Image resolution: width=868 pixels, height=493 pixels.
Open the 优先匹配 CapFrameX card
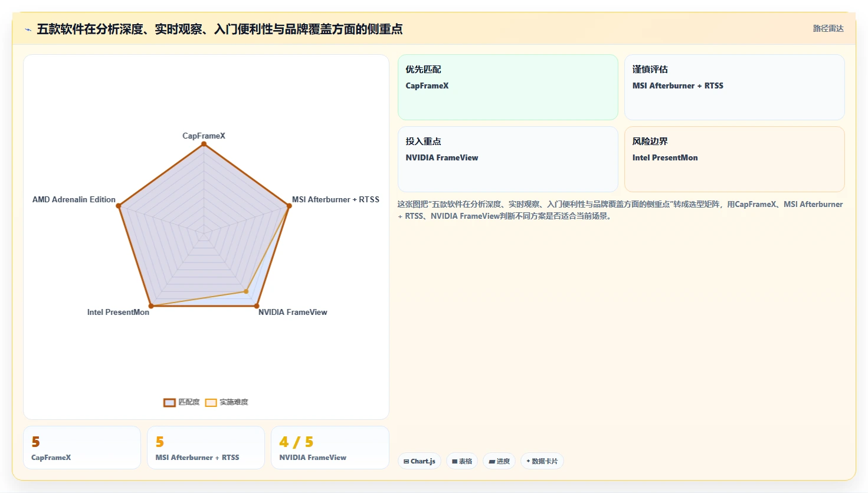pyautogui.click(x=508, y=87)
